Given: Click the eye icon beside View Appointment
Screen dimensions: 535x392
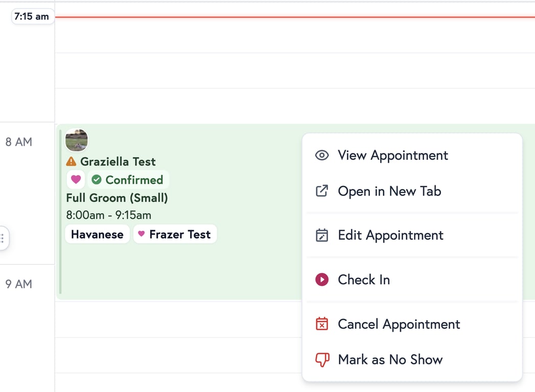Looking at the screenshot, I should click(x=322, y=155).
